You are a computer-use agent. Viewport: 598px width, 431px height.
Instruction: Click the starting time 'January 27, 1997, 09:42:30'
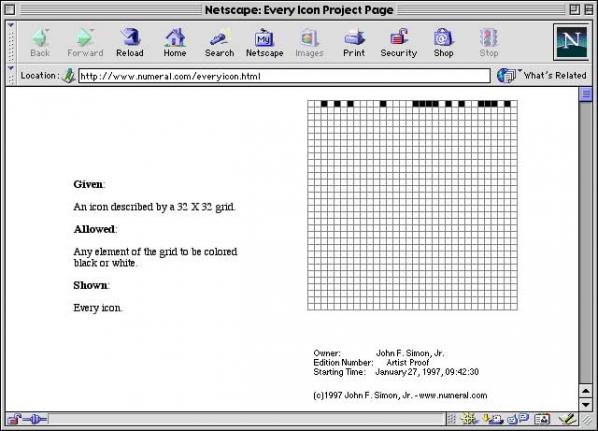point(427,372)
